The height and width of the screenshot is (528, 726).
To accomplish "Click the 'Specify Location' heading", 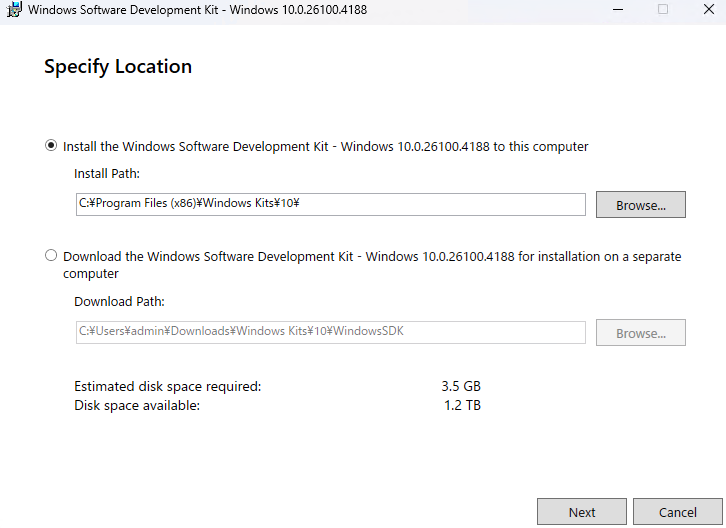I will (x=118, y=67).
